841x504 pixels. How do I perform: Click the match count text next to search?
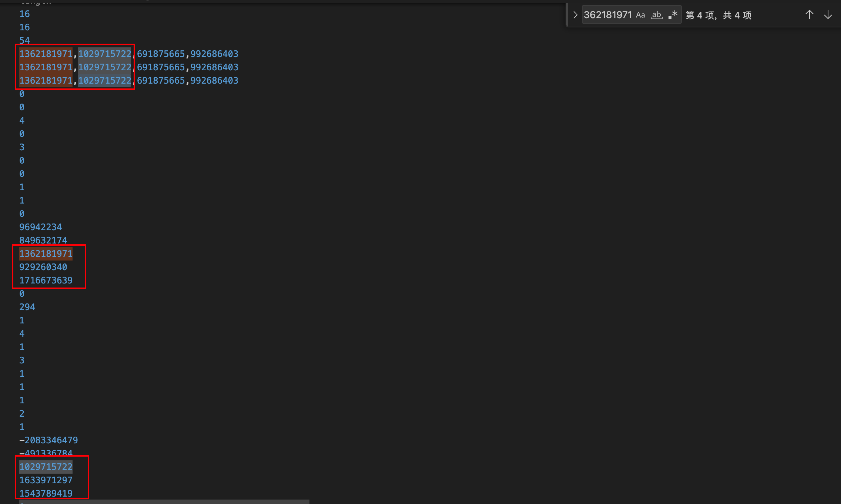coord(718,15)
